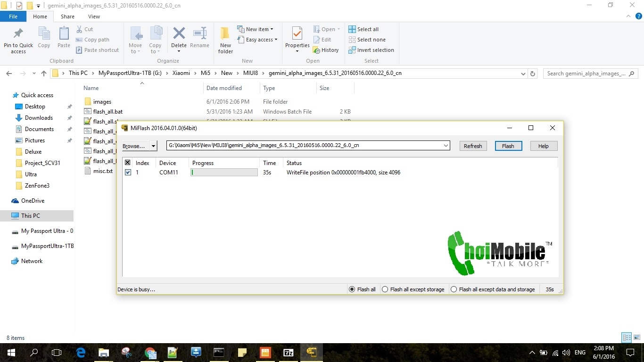Click Select none in the ribbon

click(x=367, y=40)
